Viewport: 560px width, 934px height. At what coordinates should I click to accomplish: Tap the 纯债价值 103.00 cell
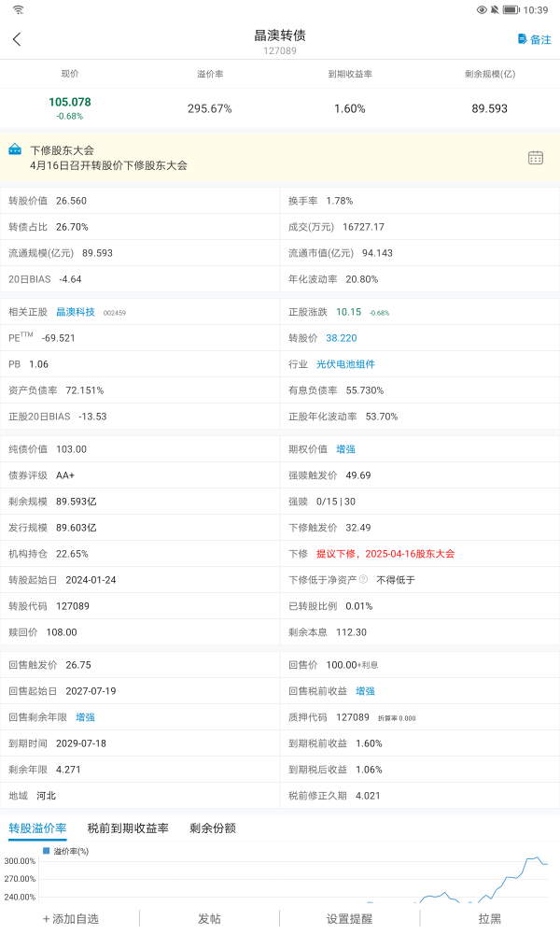(140, 449)
